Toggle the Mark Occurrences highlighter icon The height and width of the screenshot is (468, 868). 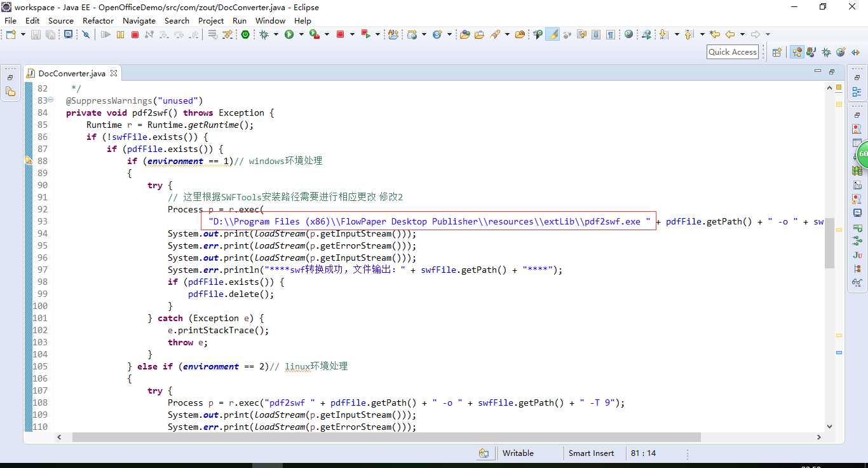553,34
